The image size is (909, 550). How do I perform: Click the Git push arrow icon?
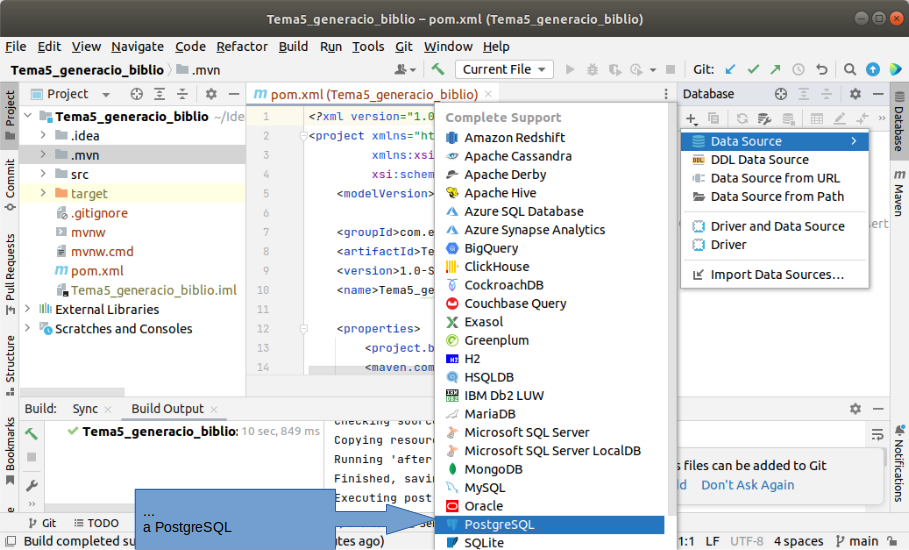pyautogui.click(x=775, y=70)
